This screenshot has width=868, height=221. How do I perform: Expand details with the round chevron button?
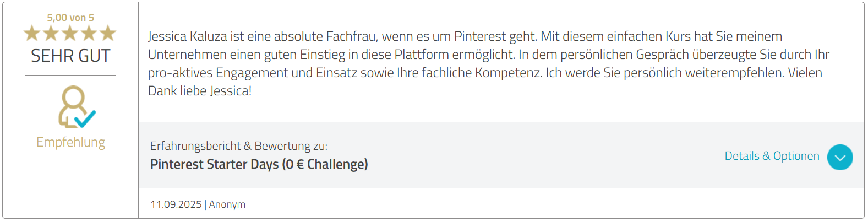840,157
